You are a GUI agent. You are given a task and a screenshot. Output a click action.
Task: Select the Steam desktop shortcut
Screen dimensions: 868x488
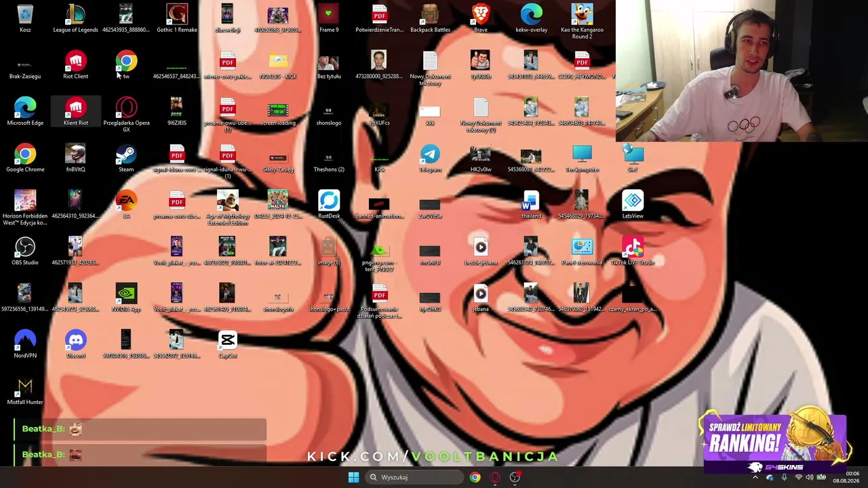click(126, 159)
